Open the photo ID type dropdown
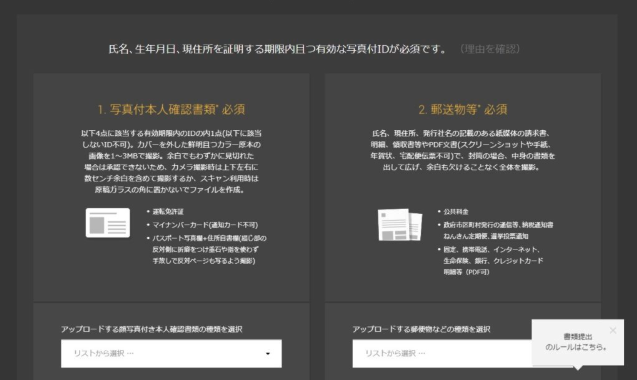 pos(171,354)
